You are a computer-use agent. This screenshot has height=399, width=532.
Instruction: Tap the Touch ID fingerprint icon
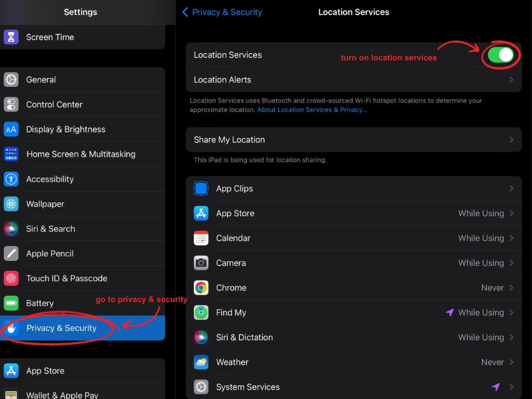click(11, 278)
